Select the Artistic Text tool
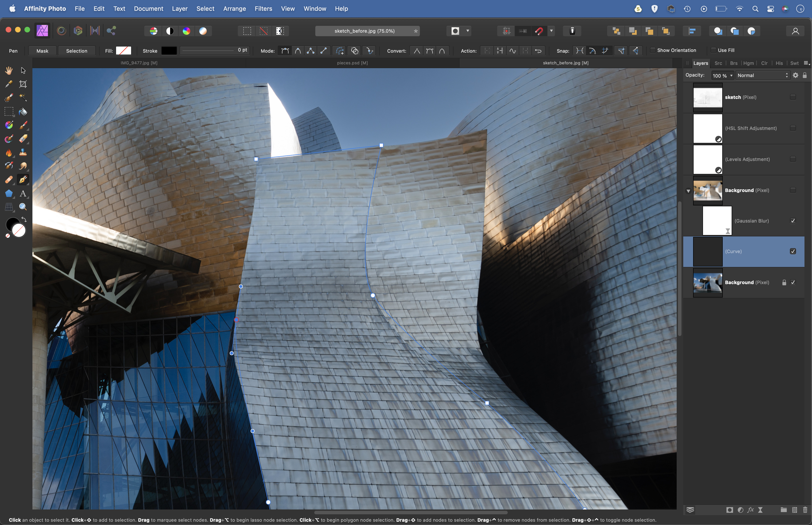 pos(23,194)
